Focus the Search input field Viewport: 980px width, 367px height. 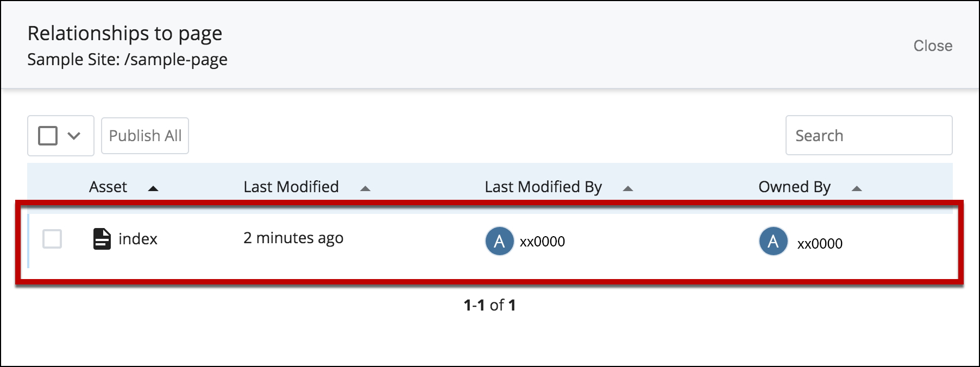click(869, 135)
